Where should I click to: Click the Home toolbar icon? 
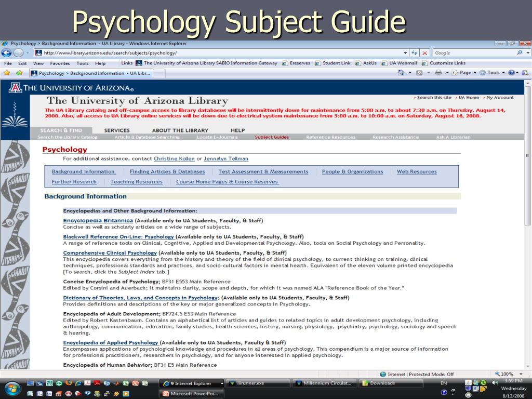[x=401, y=73]
